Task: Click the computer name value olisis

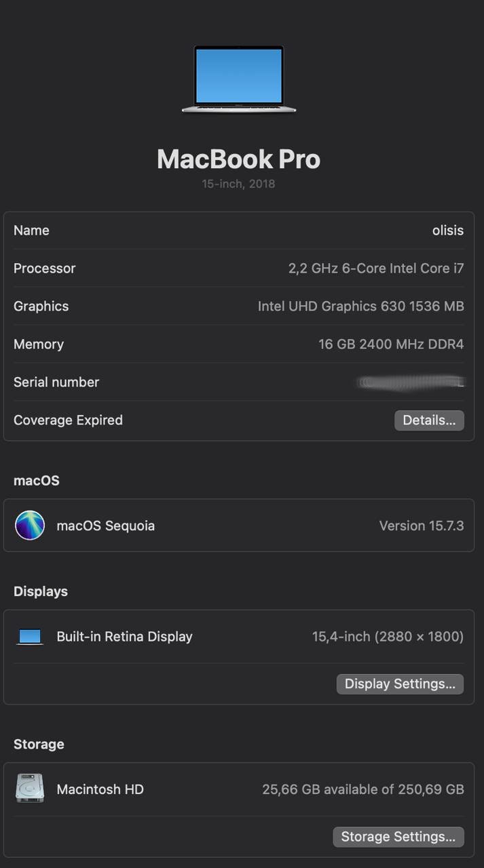Action: 447,231
